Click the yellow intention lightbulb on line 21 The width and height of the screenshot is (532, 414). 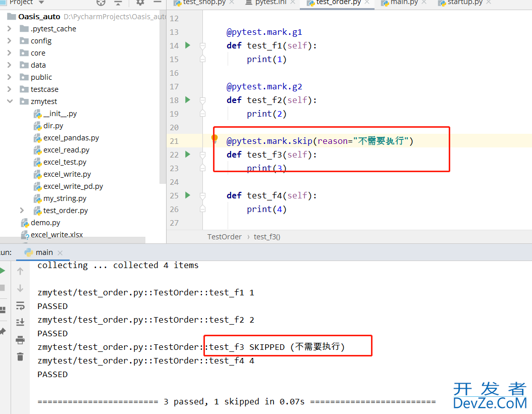215,138
